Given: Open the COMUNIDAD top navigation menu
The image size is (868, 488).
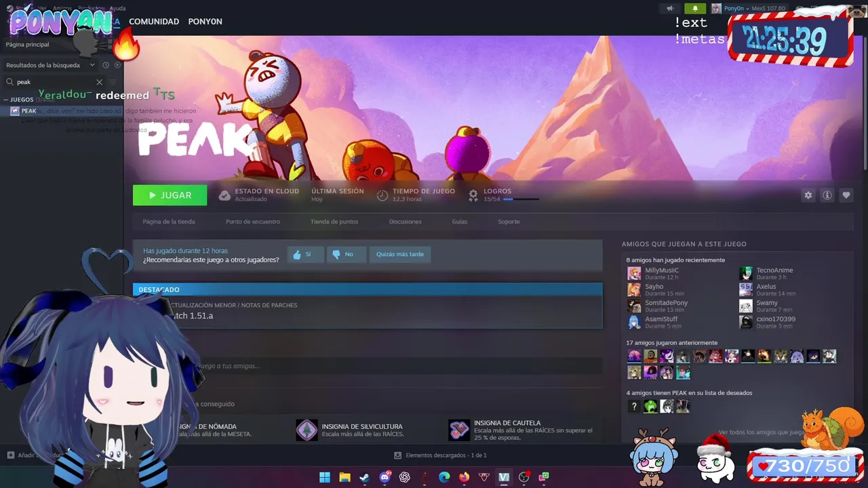Looking at the screenshot, I should coord(154,22).
